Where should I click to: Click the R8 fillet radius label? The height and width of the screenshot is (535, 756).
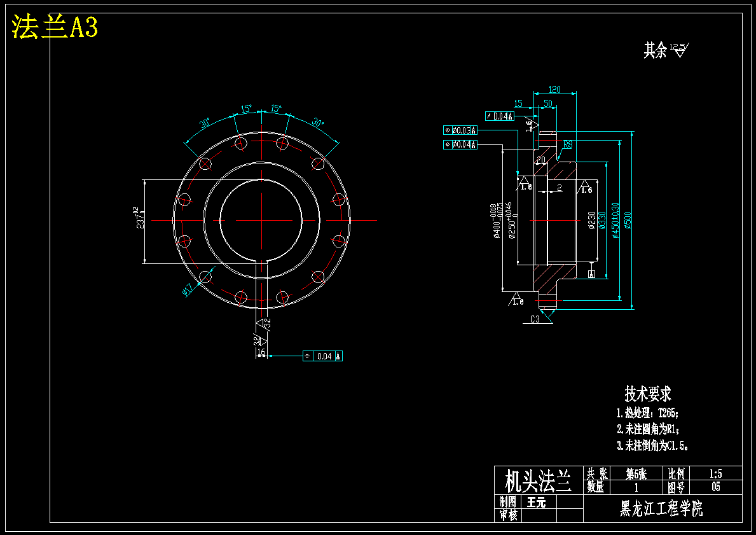568,144
